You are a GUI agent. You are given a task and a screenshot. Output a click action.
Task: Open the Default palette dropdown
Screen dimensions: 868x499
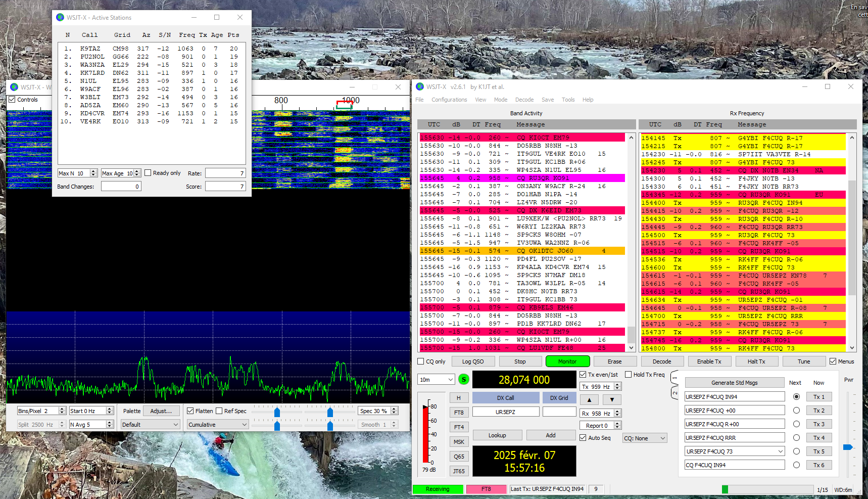pyautogui.click(x=150, y=425)
